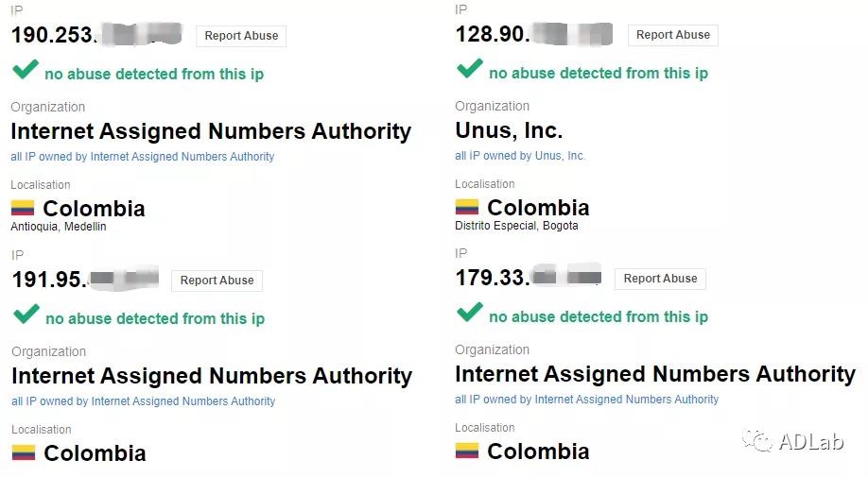Click Colombia flag above Antioquia, Medellin

coord(23,208)
